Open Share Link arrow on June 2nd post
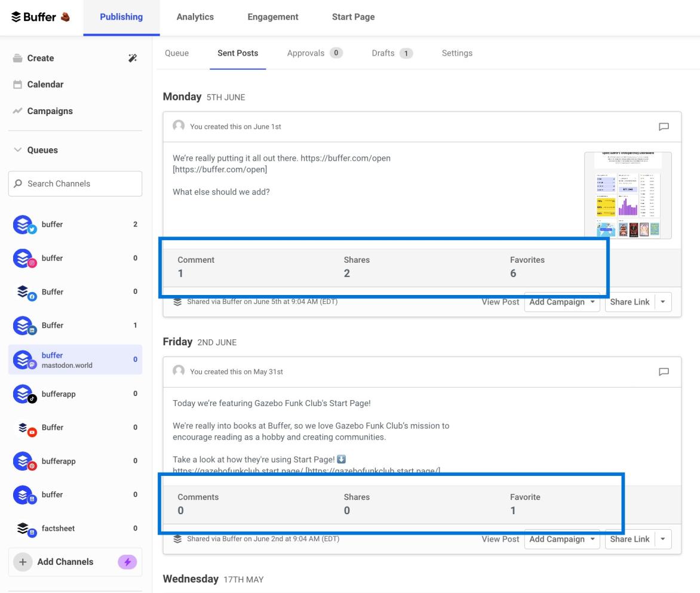This screenshot has height=593, width=700. [x=663, y=539]
